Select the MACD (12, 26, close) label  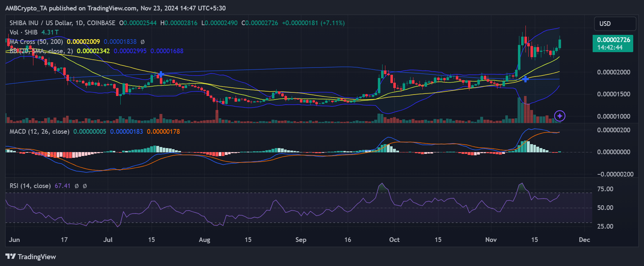pyautogui.click(x=40, y=132)
